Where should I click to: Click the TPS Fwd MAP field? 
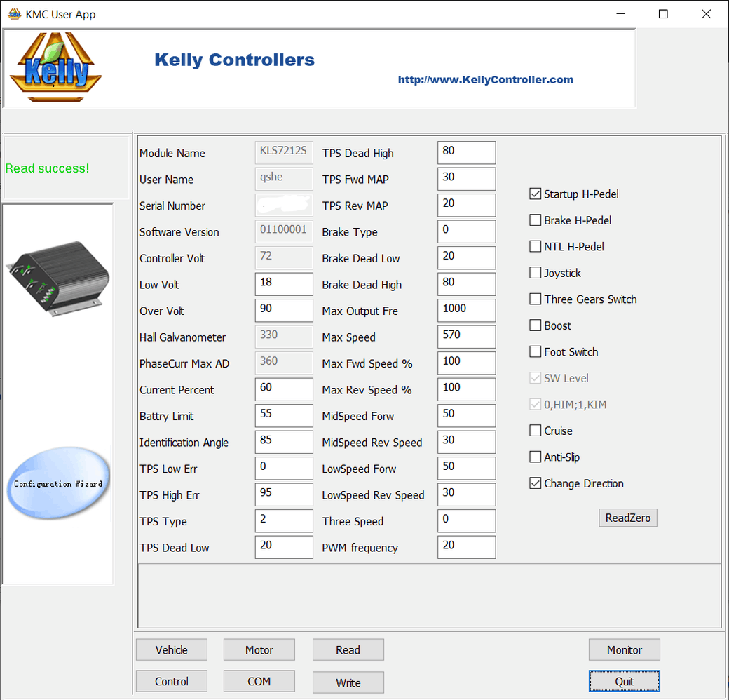coord(466,179)
